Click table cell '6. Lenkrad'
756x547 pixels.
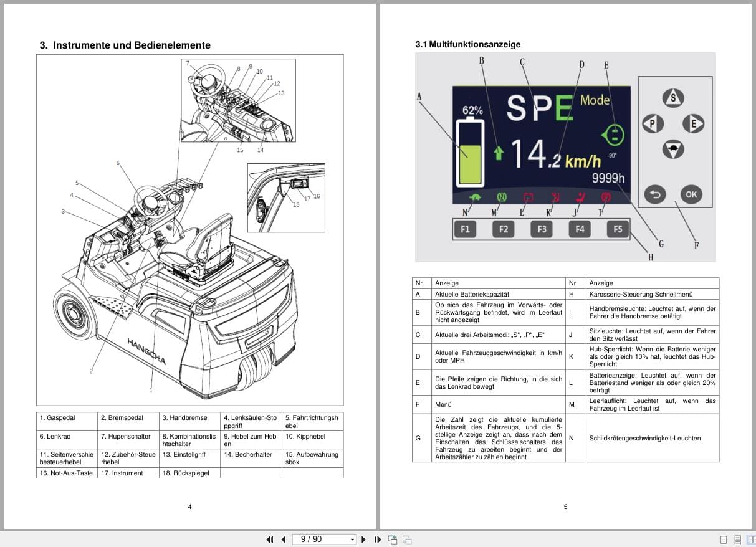coord(67,440)
